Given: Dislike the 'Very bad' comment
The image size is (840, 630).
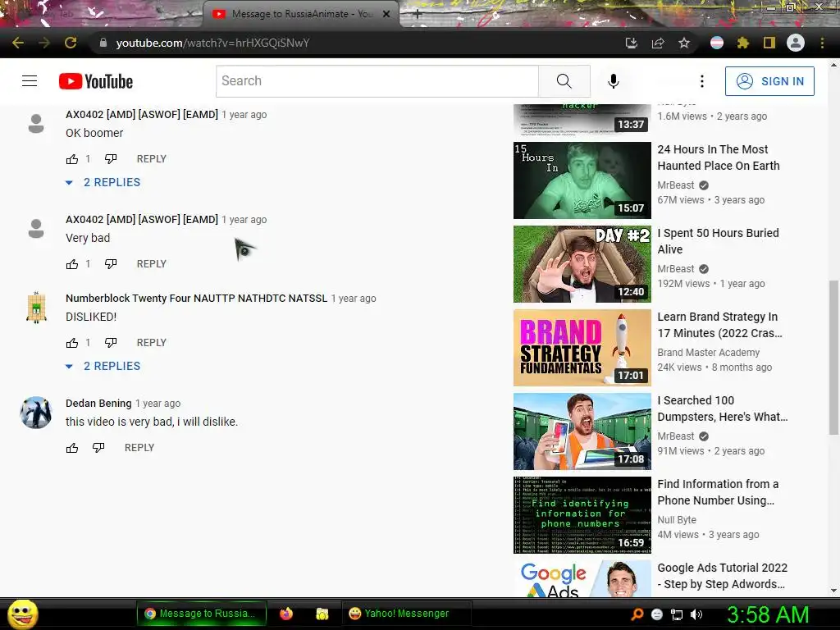Looking at the screenshot, I should pos(111,264).
